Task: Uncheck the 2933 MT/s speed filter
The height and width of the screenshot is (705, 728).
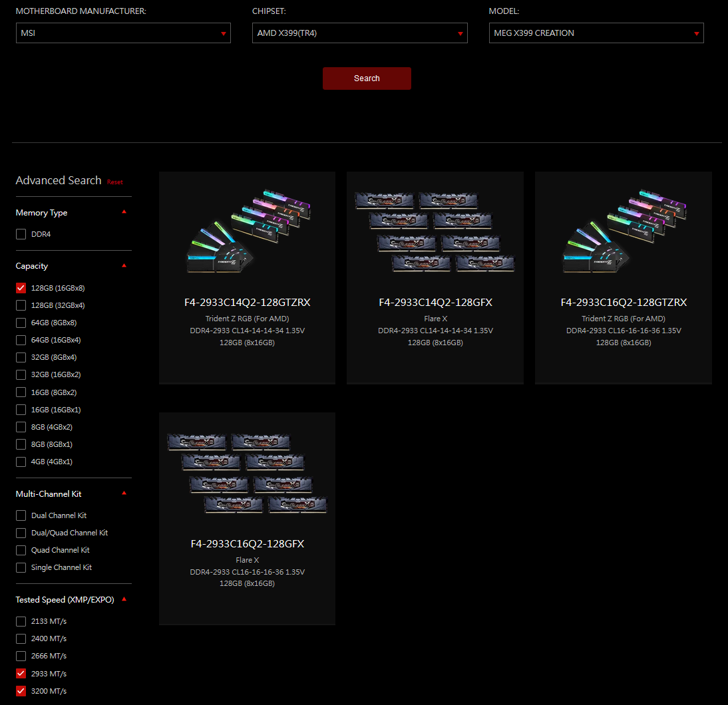Action: (x=21, y=673)
